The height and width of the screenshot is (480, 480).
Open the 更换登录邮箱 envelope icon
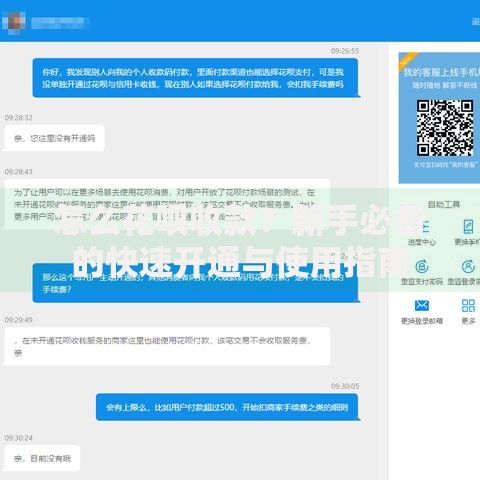(x=422, y=305)
